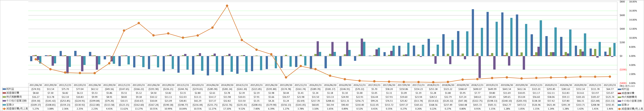Click the ($74.93) net income cell
The width and height of the screenshot is (644, 111).
(x=36, y=89)
